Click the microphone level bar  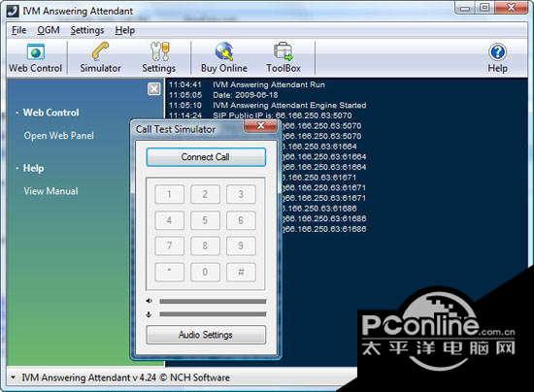pos(213,314)
